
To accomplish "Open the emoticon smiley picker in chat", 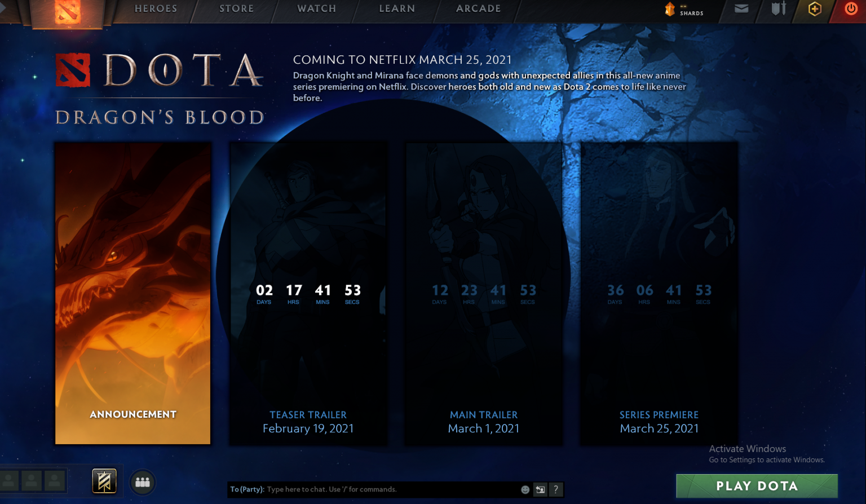I will pos(525,489).
